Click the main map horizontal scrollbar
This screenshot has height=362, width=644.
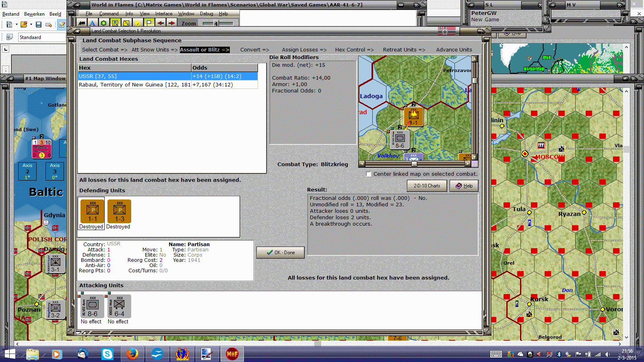click(x=318, y=344)
